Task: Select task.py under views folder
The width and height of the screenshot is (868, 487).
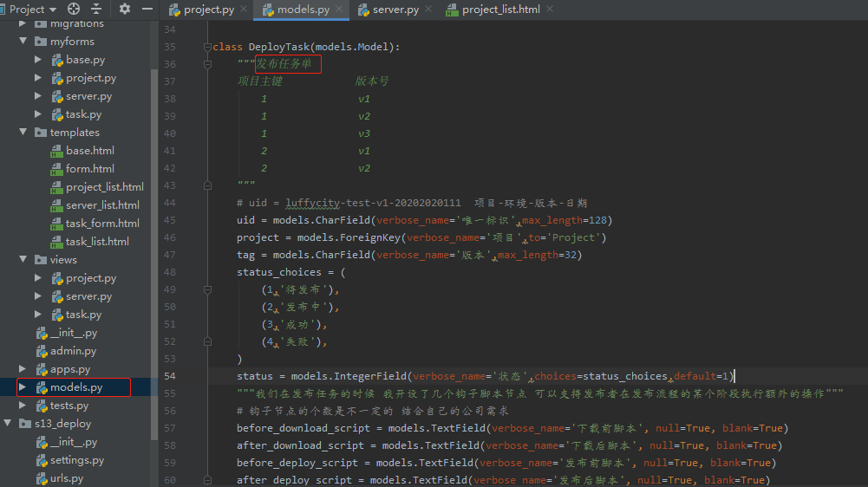Action: tap(83, 315)
